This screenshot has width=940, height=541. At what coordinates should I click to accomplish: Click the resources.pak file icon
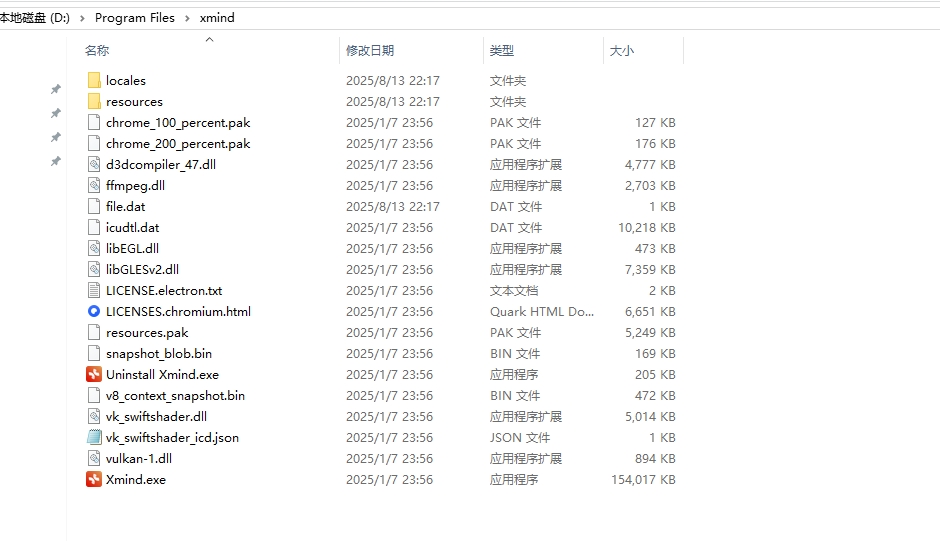point(94,332)
